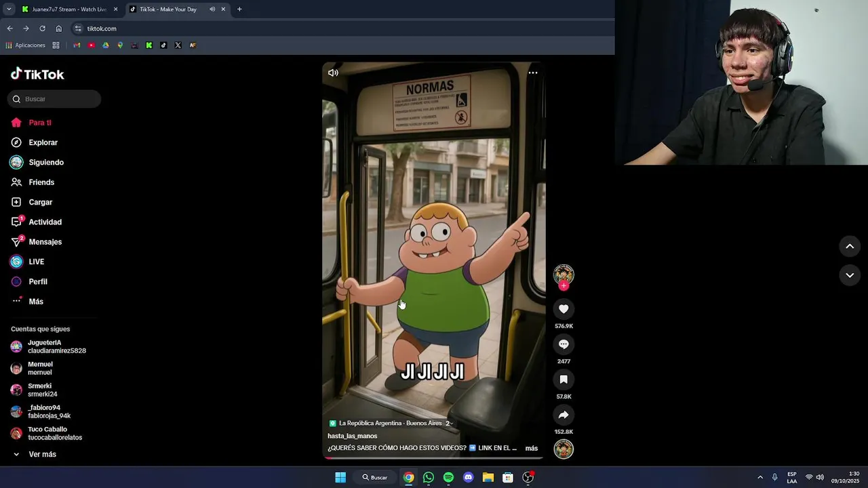Open the Kick bookmark
This screenshot has width=868, height=488.
149,45
